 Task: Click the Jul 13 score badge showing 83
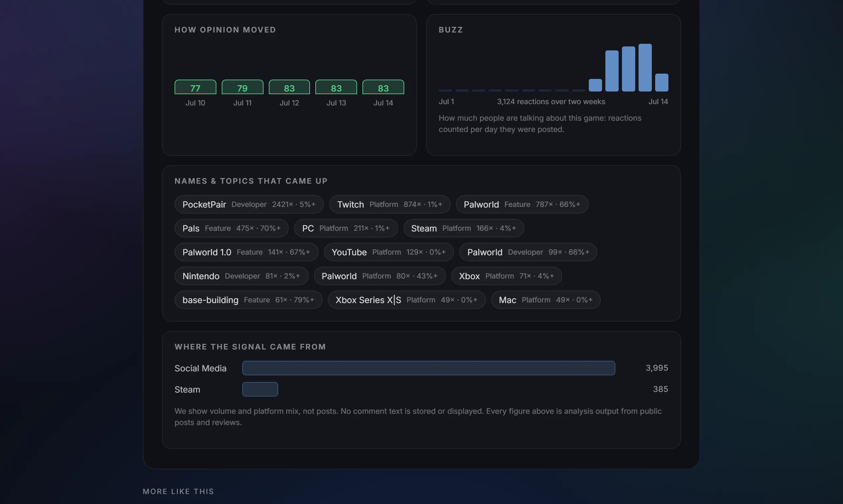point(336,87)
